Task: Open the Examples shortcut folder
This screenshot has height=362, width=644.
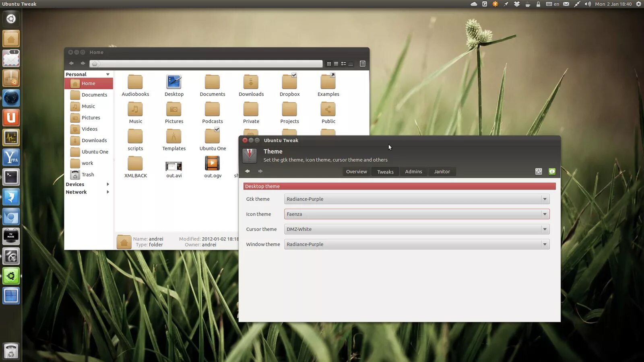Action: click(328, 85)
